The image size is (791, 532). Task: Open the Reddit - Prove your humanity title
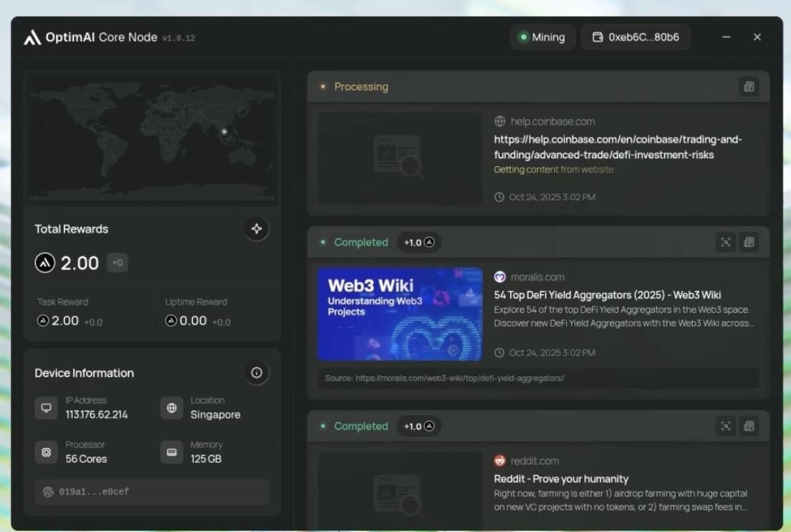(x=560, y=479)
